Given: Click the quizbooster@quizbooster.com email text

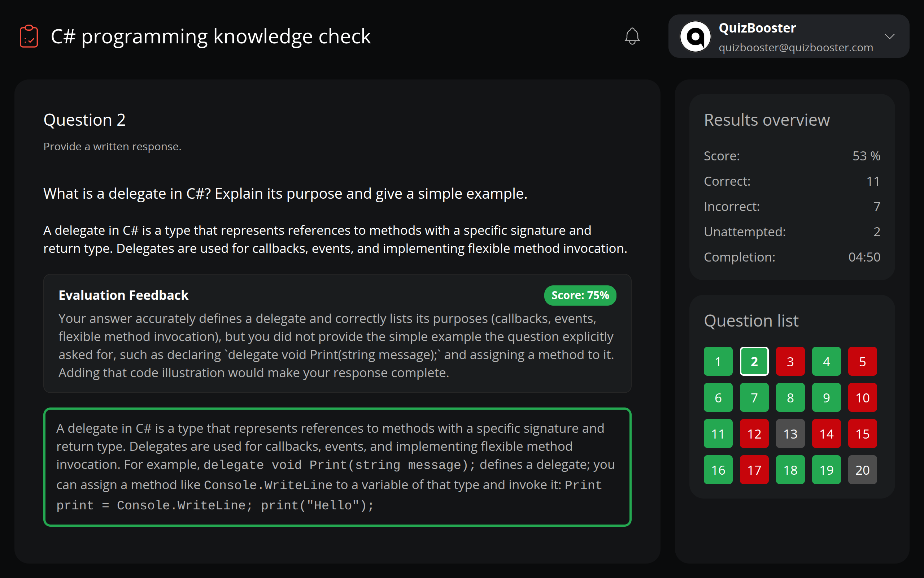Looking at the screenshot, I should click(x=796, y=47).
